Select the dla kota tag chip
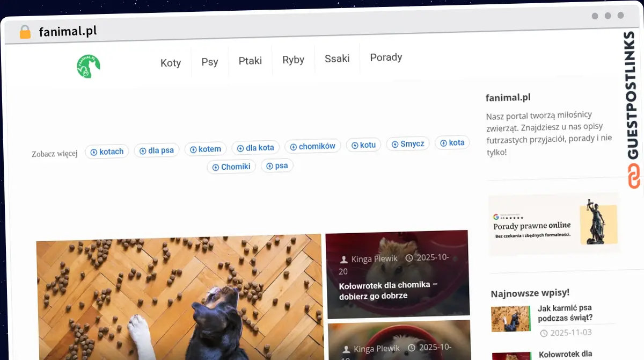Viewport: 644px width, 360px height. click(x=255, y=147)
